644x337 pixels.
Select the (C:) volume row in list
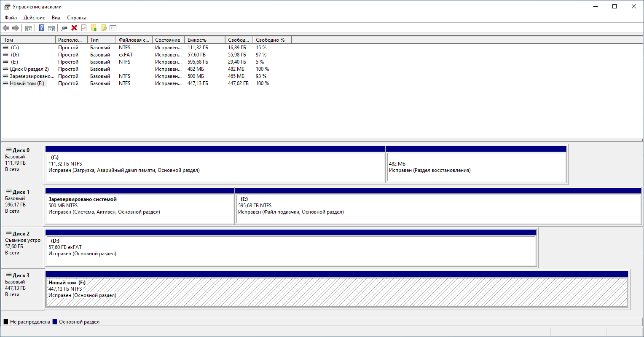[146, 48]
